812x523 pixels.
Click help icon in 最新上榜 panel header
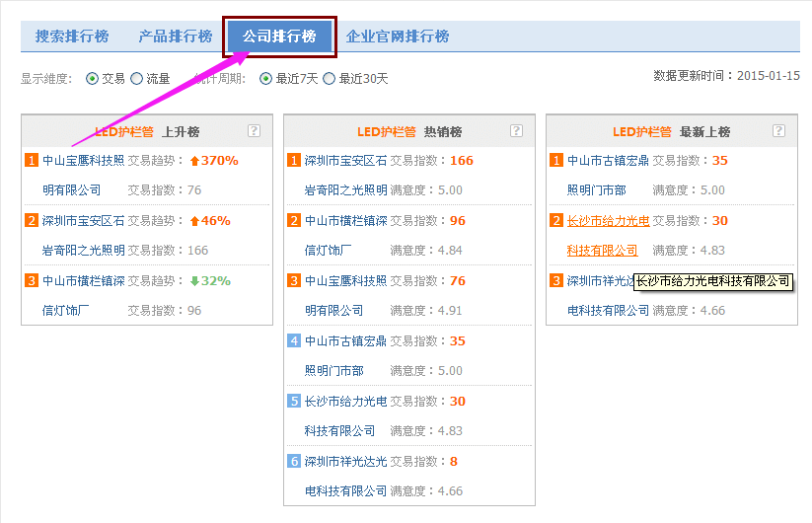point(778,131)
